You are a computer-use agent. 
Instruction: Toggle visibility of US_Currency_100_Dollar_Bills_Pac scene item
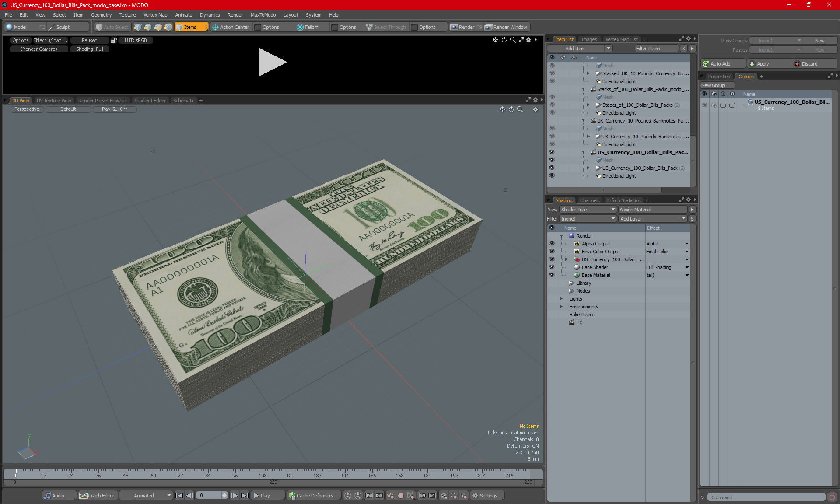(x=552, y=152)
